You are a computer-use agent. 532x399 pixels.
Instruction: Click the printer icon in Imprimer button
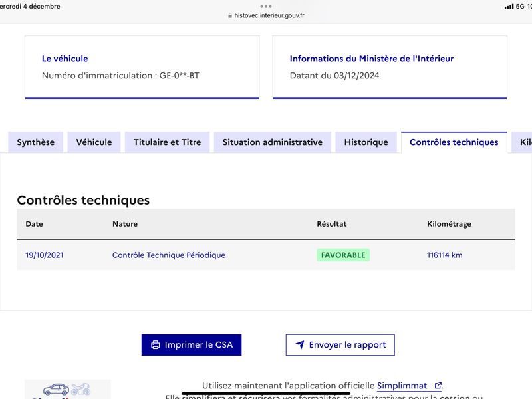(156, 345)
